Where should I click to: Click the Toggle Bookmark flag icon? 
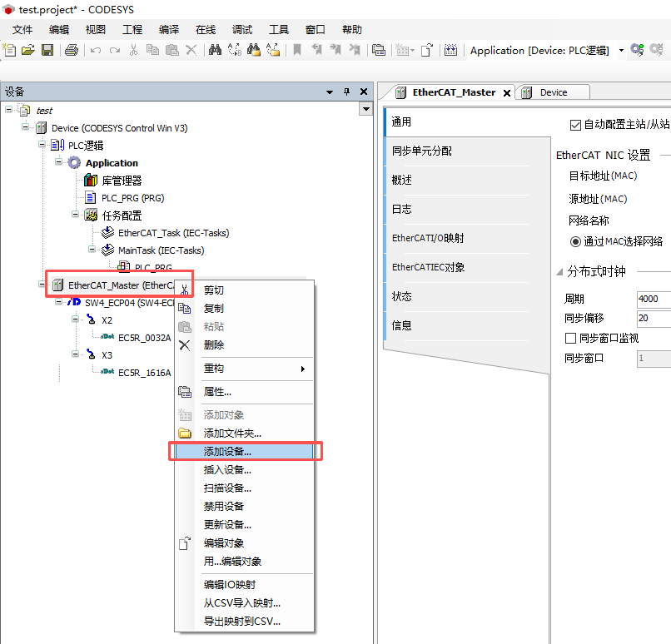click(x=296, y=50)
